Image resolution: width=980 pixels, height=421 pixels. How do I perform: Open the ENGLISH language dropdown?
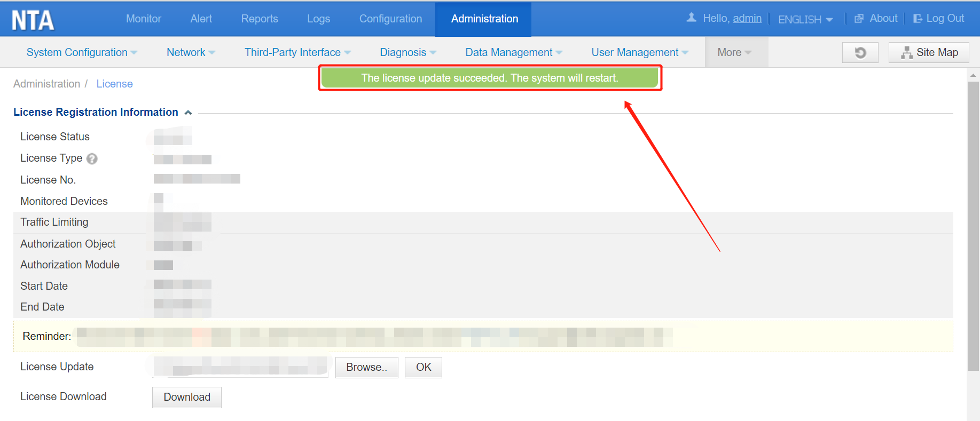(805, 19)
